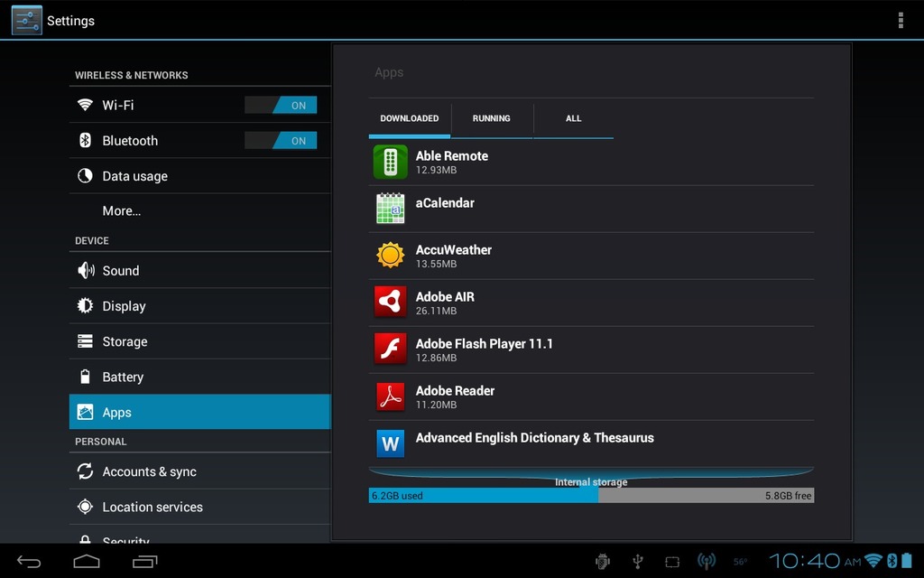Open Data usage settings
Screen dimensions: 924x578
(199, 176)
